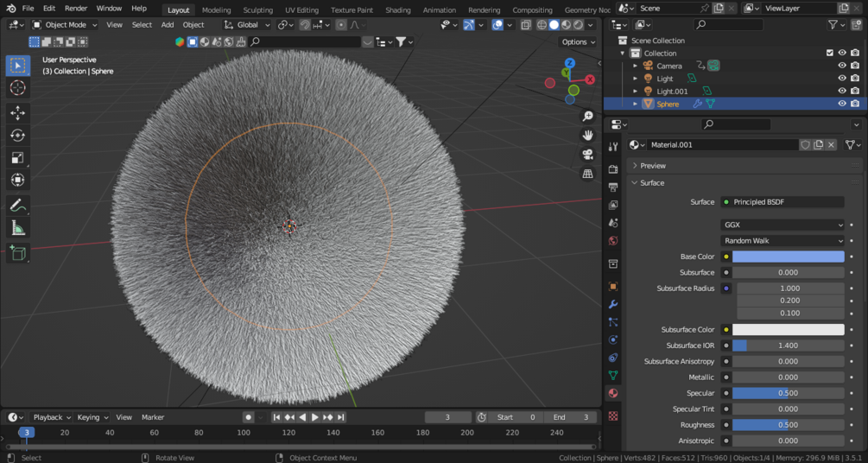The width and height of the screenshot is (868, 463).
Task: Open the Physics properties tab
Action: click(613, 339)
